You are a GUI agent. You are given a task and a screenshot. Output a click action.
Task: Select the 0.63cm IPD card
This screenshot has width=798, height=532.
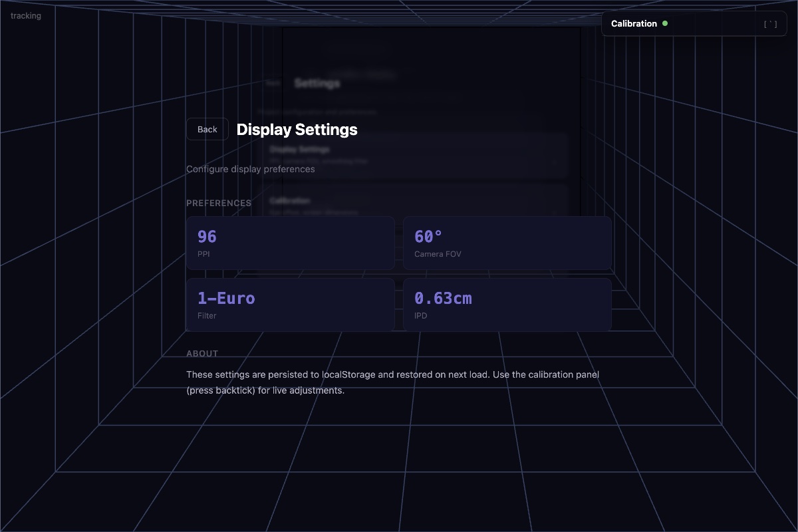click(507, 305)
